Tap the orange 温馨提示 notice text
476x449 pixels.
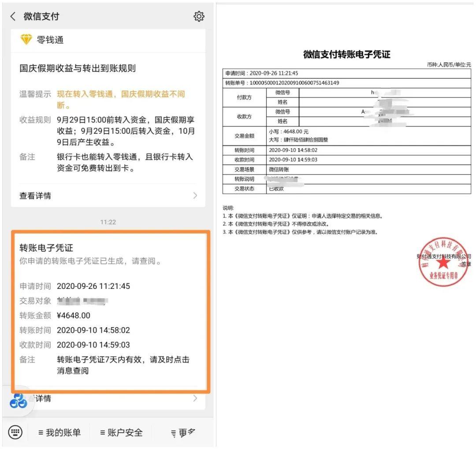click(x=121, y=99)
